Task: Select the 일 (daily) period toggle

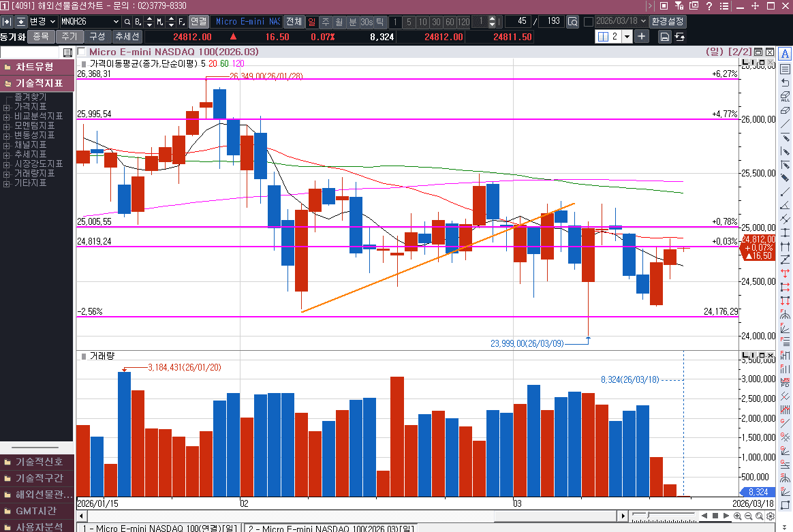Action: (312, 21)
